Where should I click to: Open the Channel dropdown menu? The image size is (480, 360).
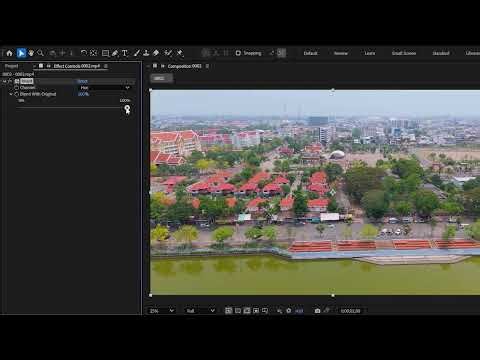[105, 88]
